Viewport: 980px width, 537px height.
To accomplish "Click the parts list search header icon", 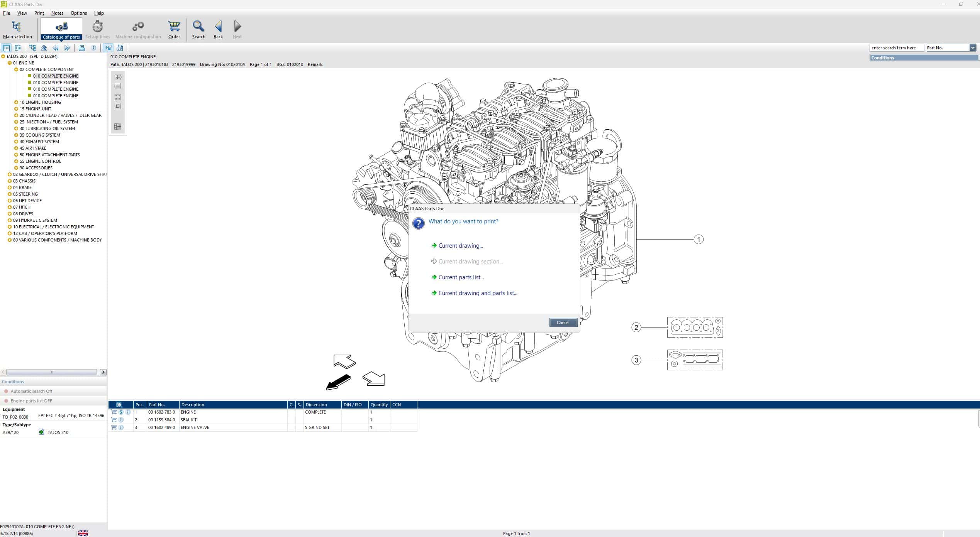I will point(119,405).
